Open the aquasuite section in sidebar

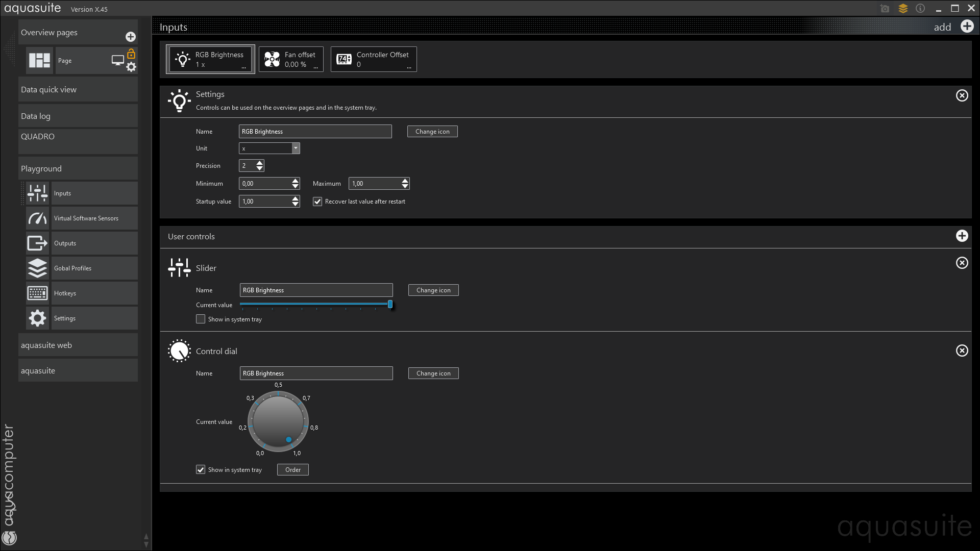[78, 370]
